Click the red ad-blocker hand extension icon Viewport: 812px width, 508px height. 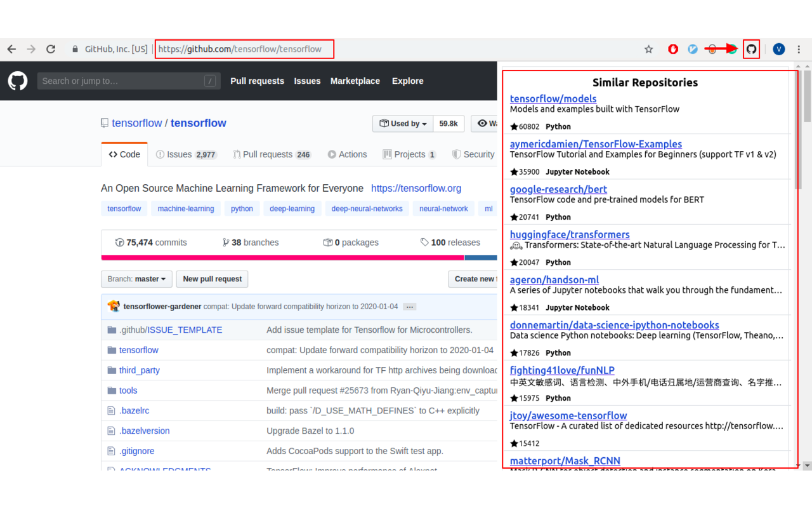tap(673, 49)
